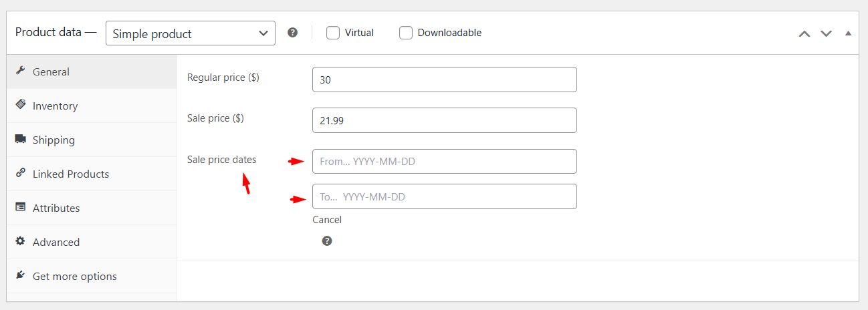Cancel the sale price schedule

[327, 219]
